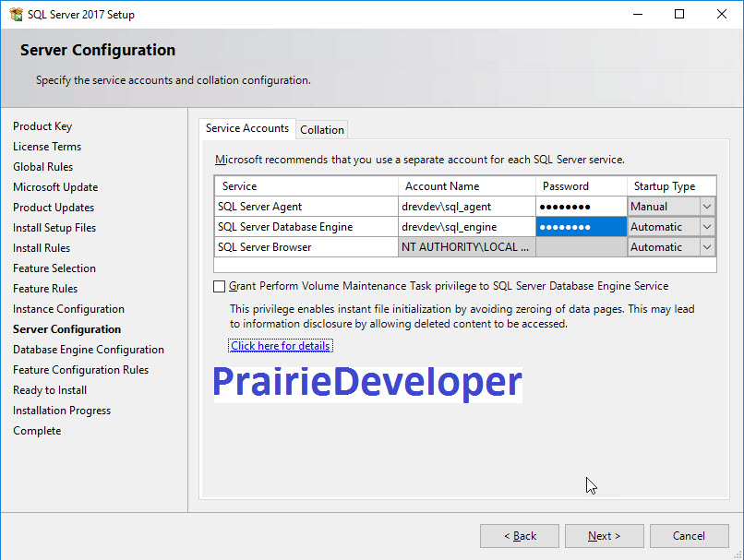Screen dimensions: 744x560
Task: Click Product Key in the setup steps
Action: tap(42, 126)
